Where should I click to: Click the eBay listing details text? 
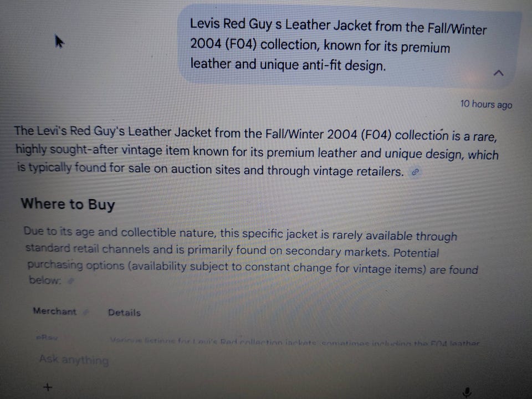(x=294, y=342)
